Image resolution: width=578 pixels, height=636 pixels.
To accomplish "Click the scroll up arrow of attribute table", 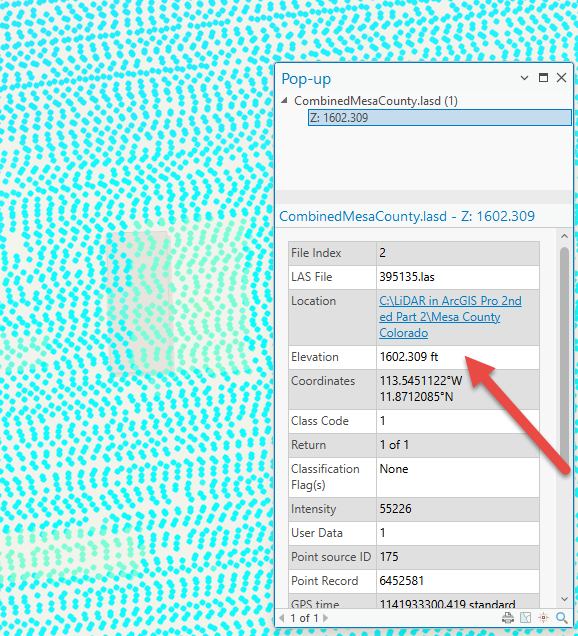I will tap(564, 236).
